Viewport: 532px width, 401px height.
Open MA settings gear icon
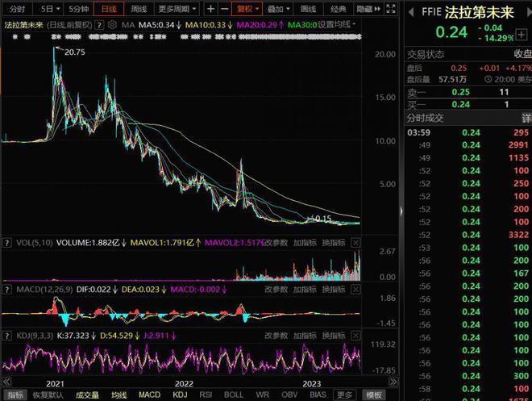[x=112, y=25]
